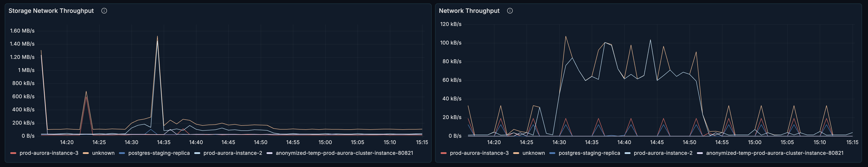Click the 400 kB/s axis label
The width and height of the screenshot is (868, 167).
pyautogui.click(x=23, y=110)
